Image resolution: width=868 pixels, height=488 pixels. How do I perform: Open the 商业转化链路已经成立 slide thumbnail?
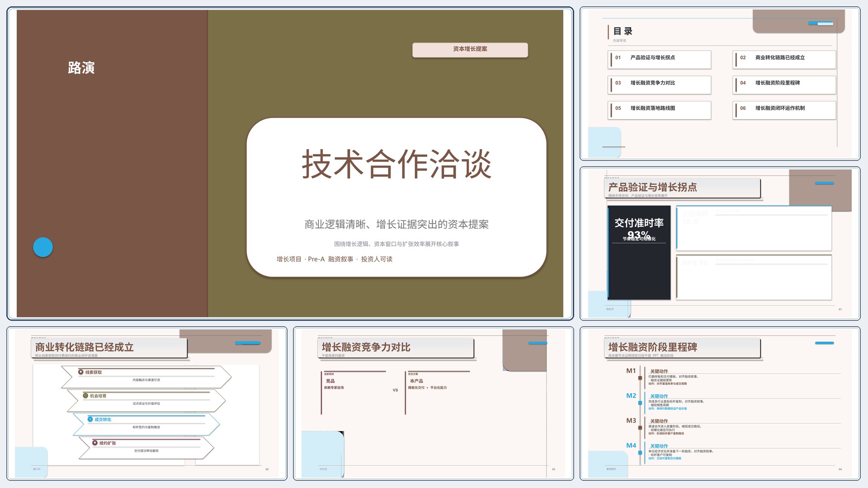147,404
